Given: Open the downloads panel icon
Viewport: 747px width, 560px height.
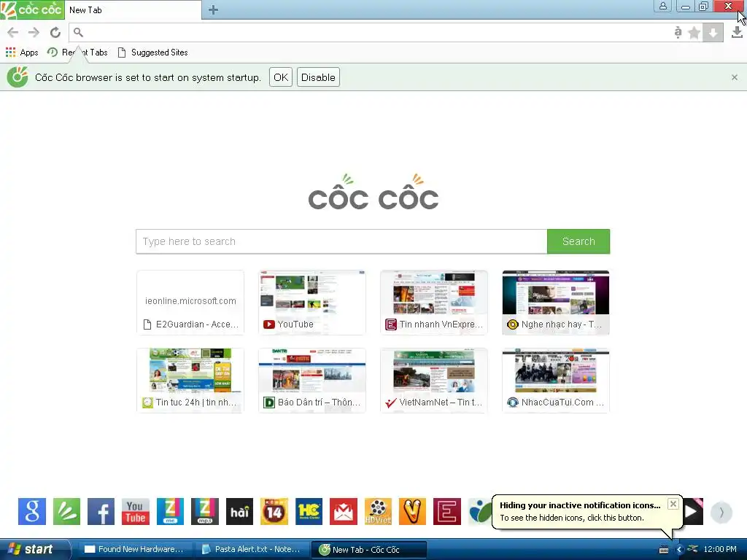Looking at the screenshot, I should point(737,32).
